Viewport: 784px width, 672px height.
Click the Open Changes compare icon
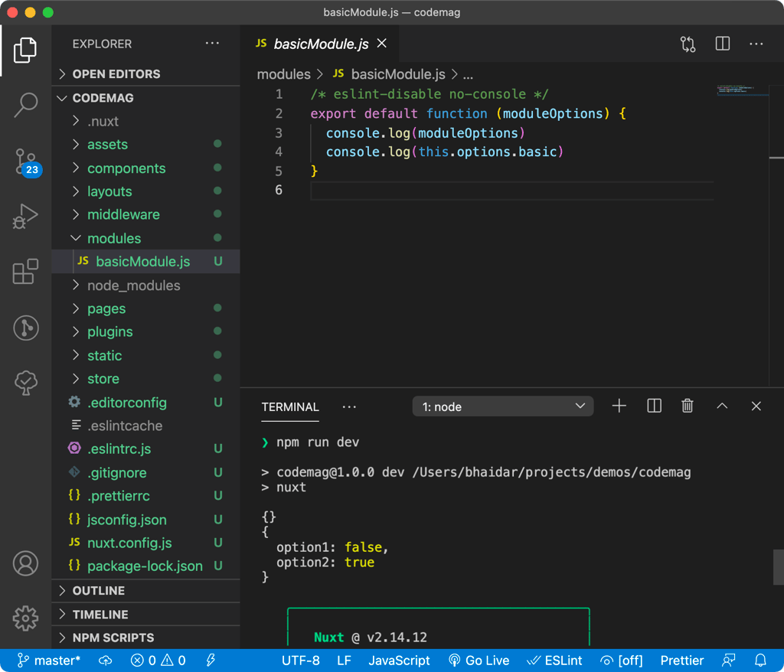pos(688,44)
